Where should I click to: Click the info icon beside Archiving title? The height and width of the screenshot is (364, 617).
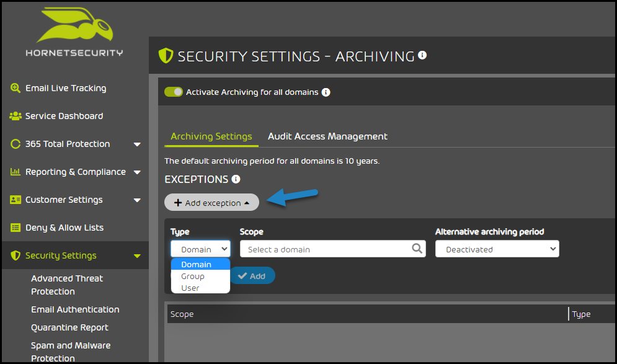tap(422, 55)
